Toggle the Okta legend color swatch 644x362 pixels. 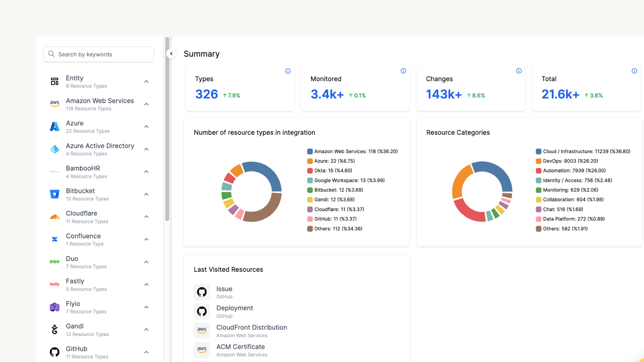[x=310, y=171]
